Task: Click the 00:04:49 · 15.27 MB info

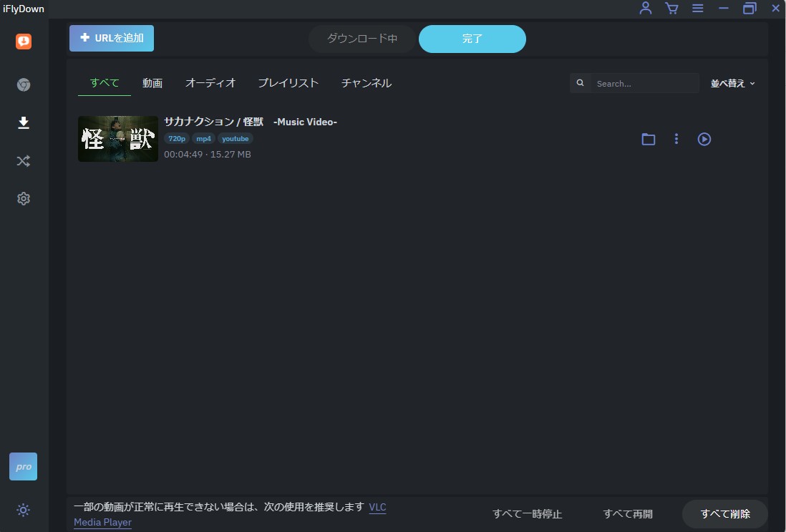Action: [208, 155]
